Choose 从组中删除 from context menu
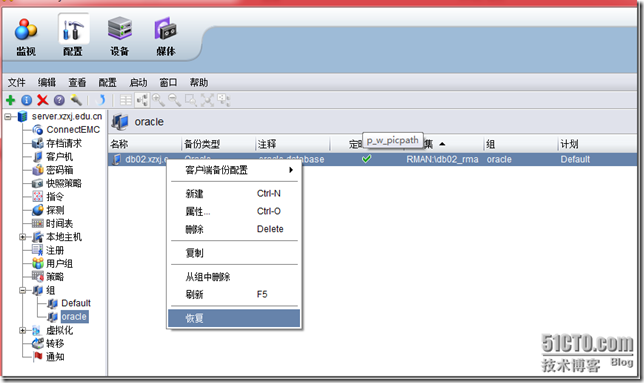644x383 pixels. click(x=234, y=277)
